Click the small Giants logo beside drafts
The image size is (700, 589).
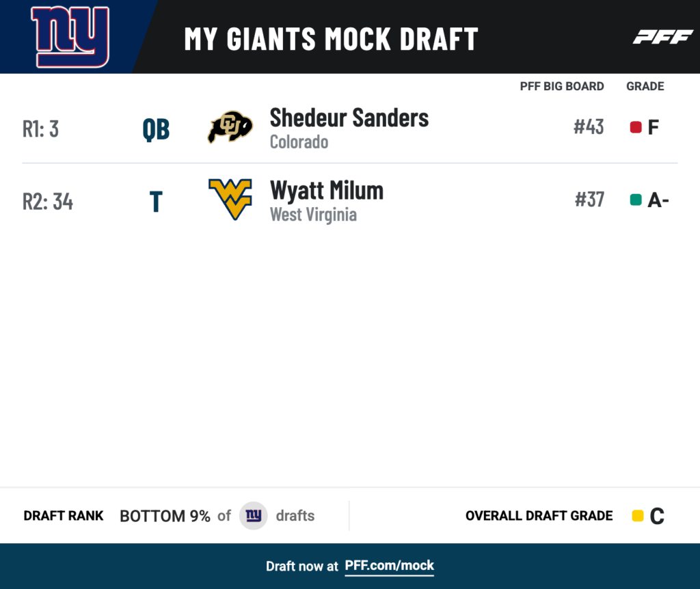[x=254, y=516]
